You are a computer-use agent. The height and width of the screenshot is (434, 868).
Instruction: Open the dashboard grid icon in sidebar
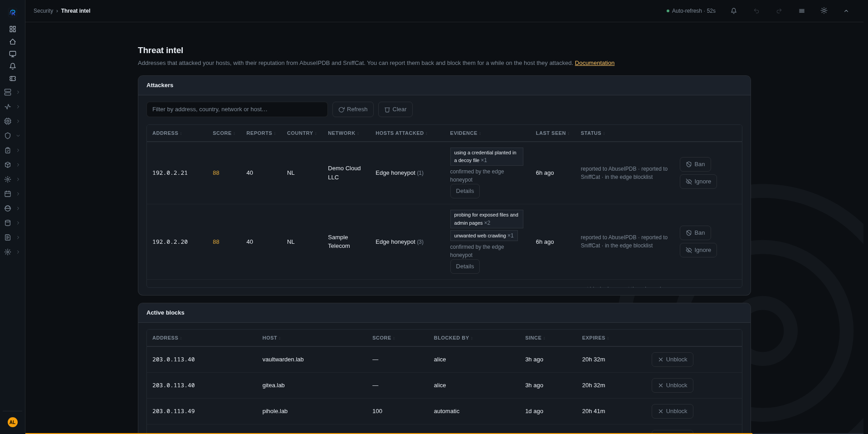13,29
